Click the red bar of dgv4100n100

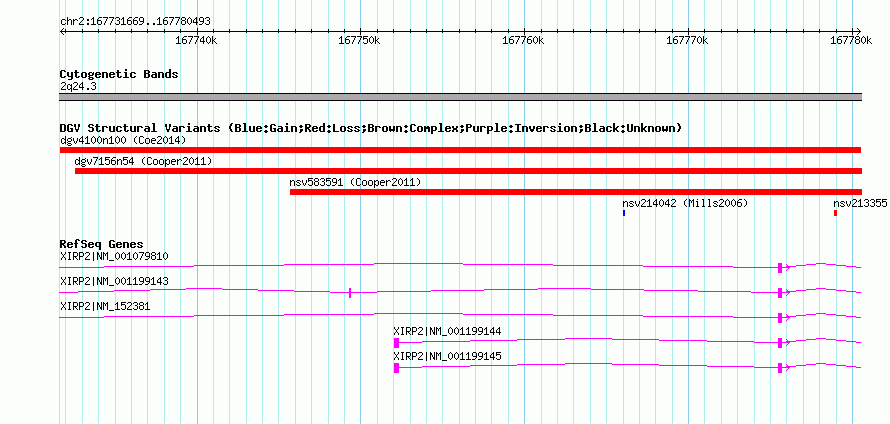click(460, 150)
